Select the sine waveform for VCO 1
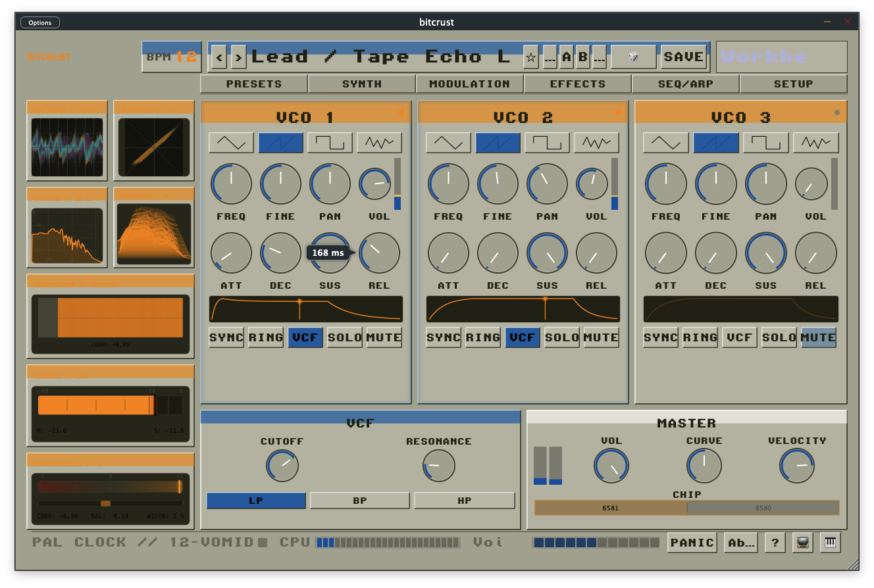The image size is (874, 588). click(x=231, y=142)
